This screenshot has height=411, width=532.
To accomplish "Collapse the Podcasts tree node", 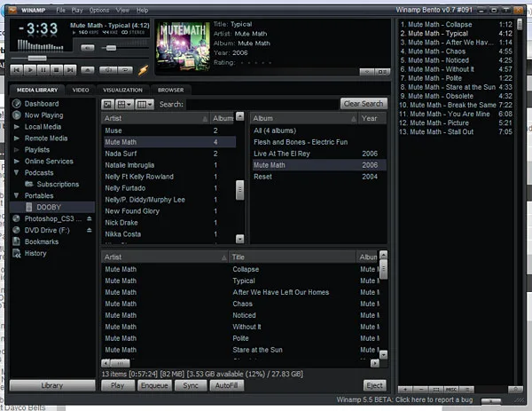I will coord(16,172).
